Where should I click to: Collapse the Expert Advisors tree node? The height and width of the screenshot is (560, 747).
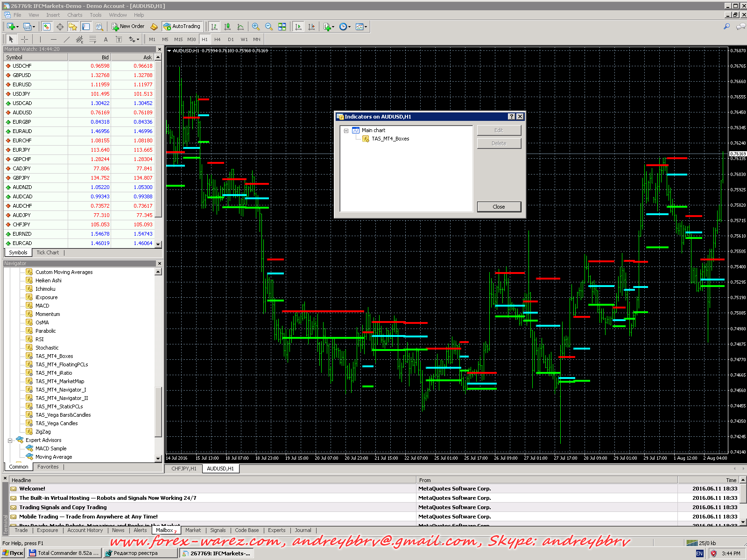coord(10,441)
